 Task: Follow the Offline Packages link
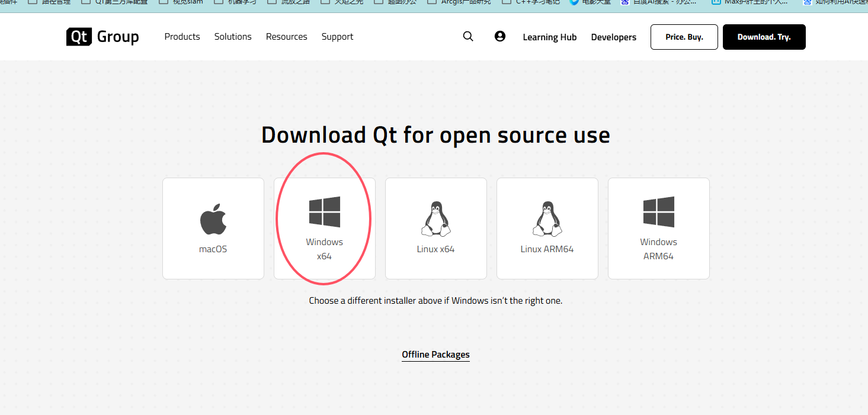436,355
